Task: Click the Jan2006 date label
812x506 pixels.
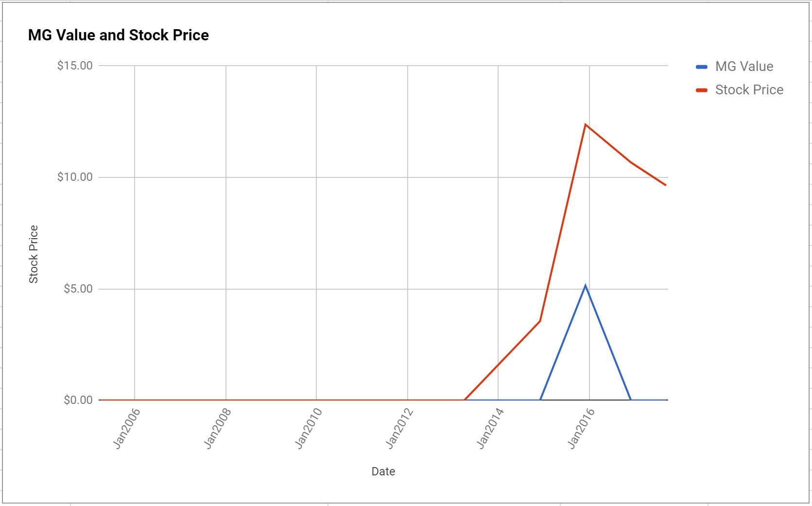Action: coord(126,428)
